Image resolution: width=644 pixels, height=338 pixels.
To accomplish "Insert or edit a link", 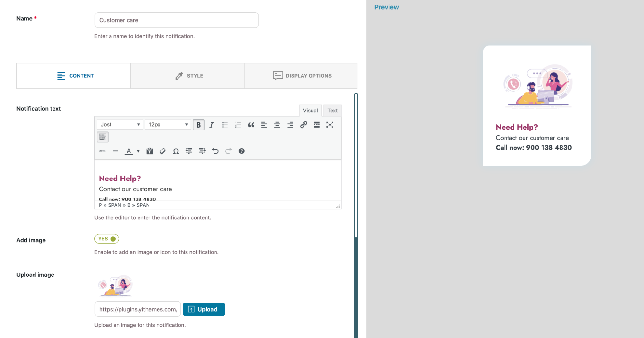I will point(303,125).
